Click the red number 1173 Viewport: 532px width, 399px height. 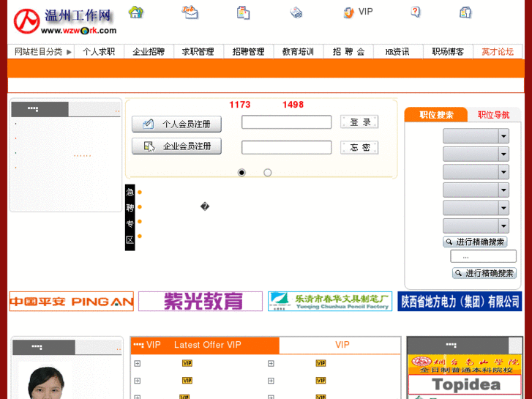[240, 105]
